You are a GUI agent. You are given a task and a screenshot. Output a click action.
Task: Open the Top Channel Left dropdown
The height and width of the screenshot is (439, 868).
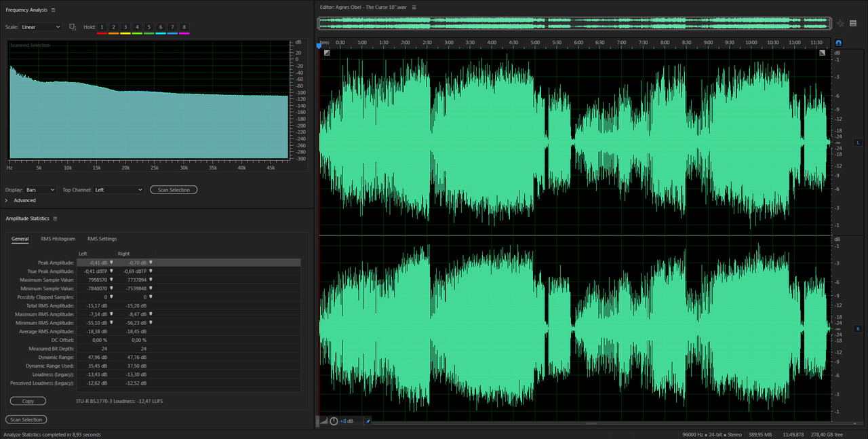(119, 190)
